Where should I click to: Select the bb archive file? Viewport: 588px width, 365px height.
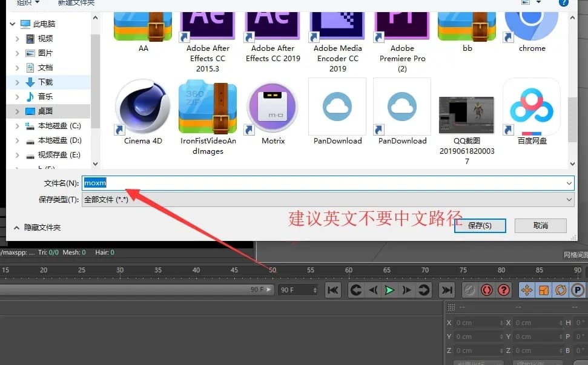(467, 31)
